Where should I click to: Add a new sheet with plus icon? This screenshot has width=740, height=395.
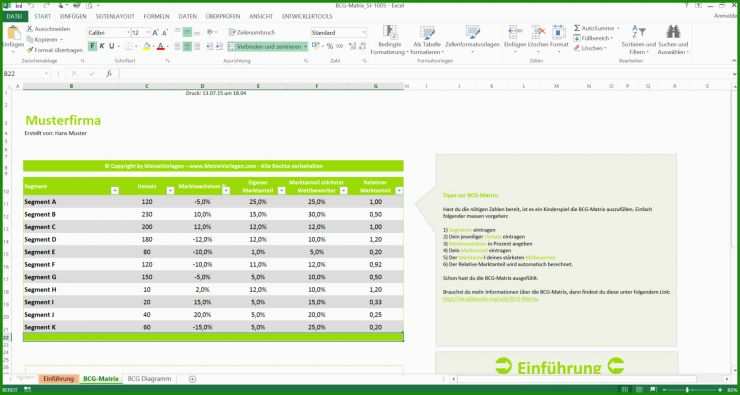point(192,379)
